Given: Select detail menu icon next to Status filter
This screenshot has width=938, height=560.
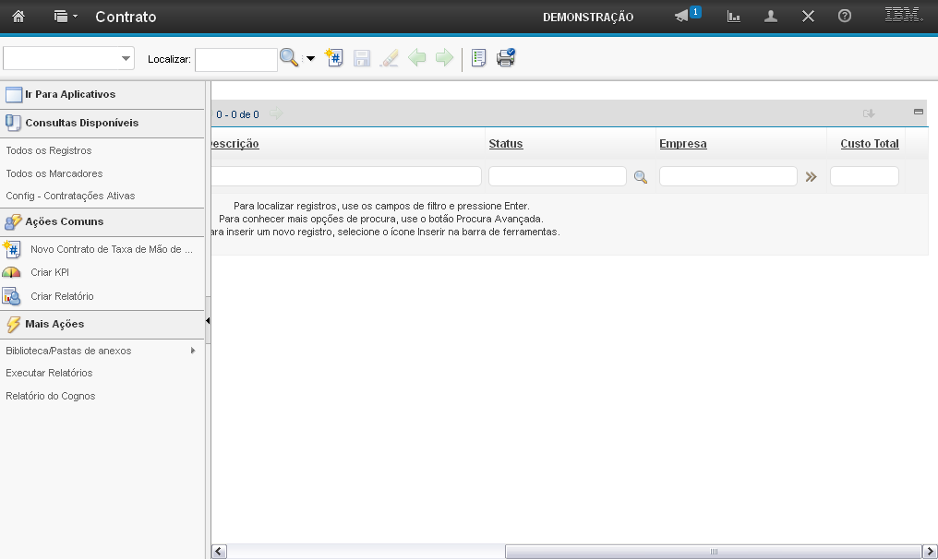Looking at the screenshot, I should [x=640, y=177].
